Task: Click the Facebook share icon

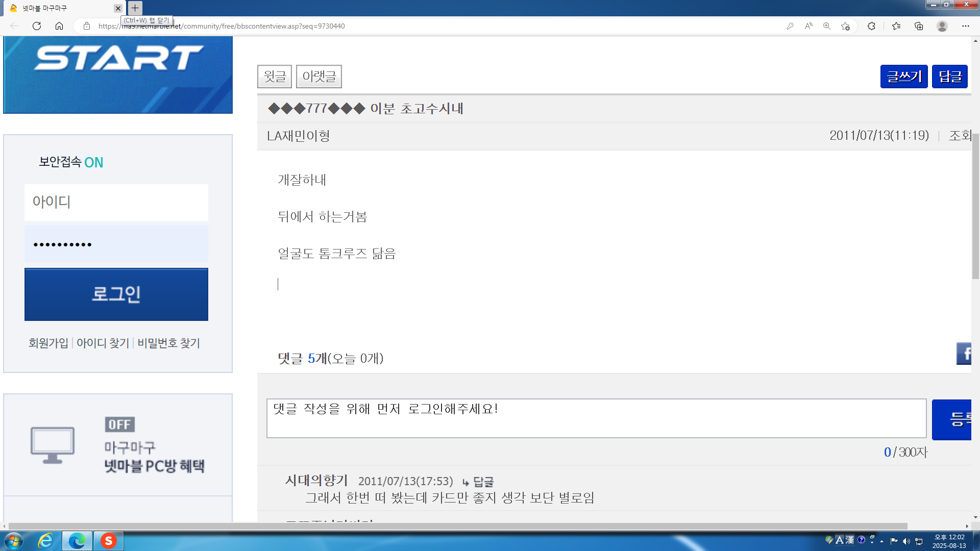Action: click(x=964, y=354)
